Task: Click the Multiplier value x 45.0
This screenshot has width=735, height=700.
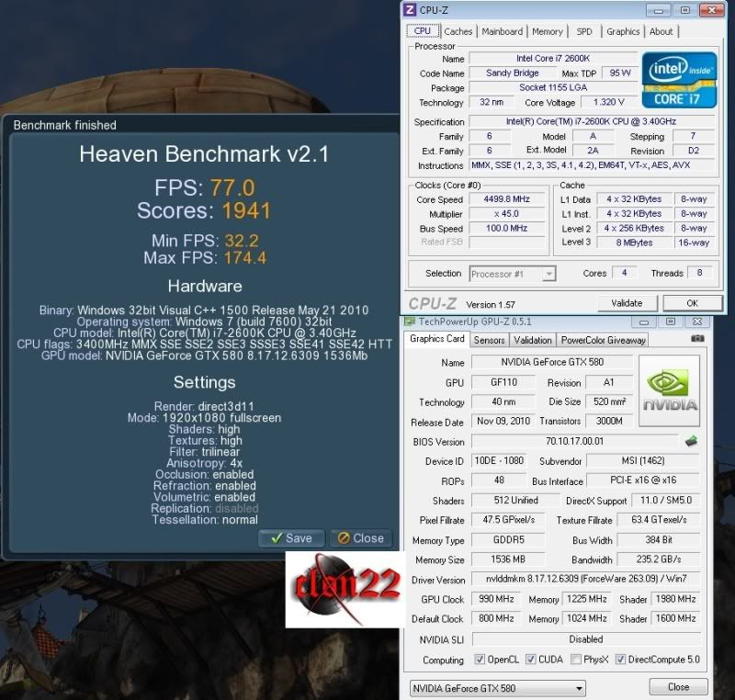Action: click(x=507, y=214)
